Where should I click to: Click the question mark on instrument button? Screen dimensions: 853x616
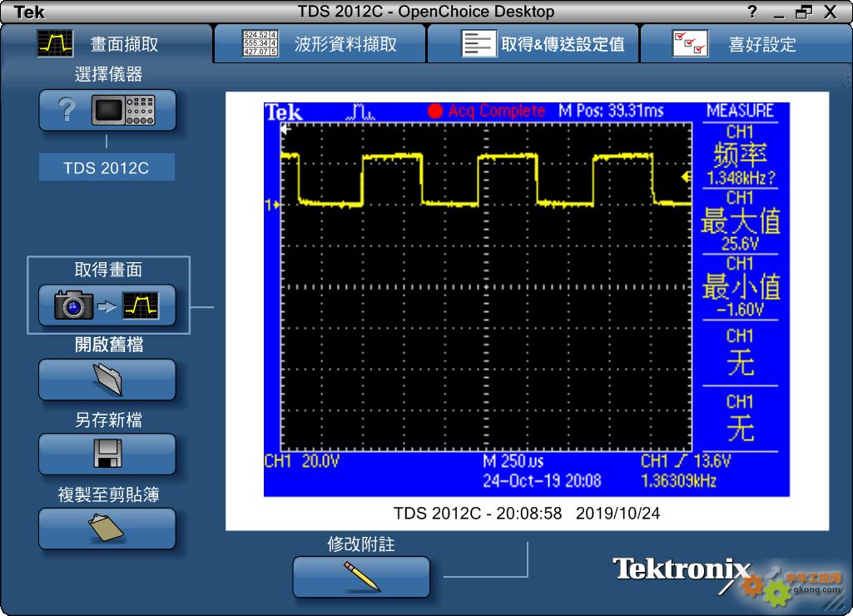[x=67, y=110]
